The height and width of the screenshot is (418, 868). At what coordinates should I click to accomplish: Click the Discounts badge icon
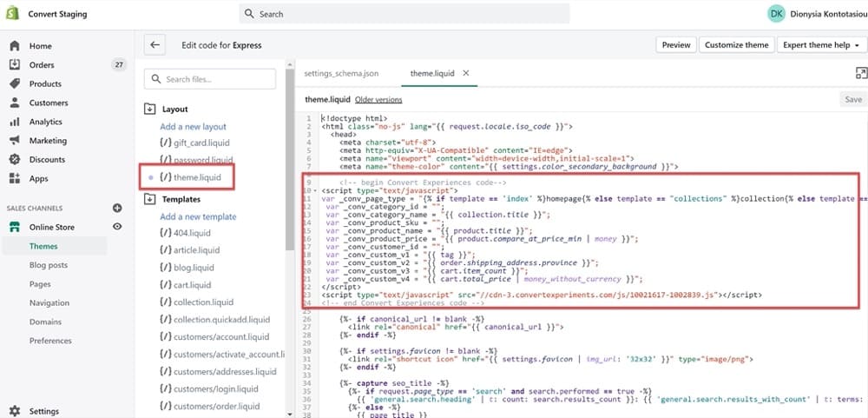[x=15, y=159]
